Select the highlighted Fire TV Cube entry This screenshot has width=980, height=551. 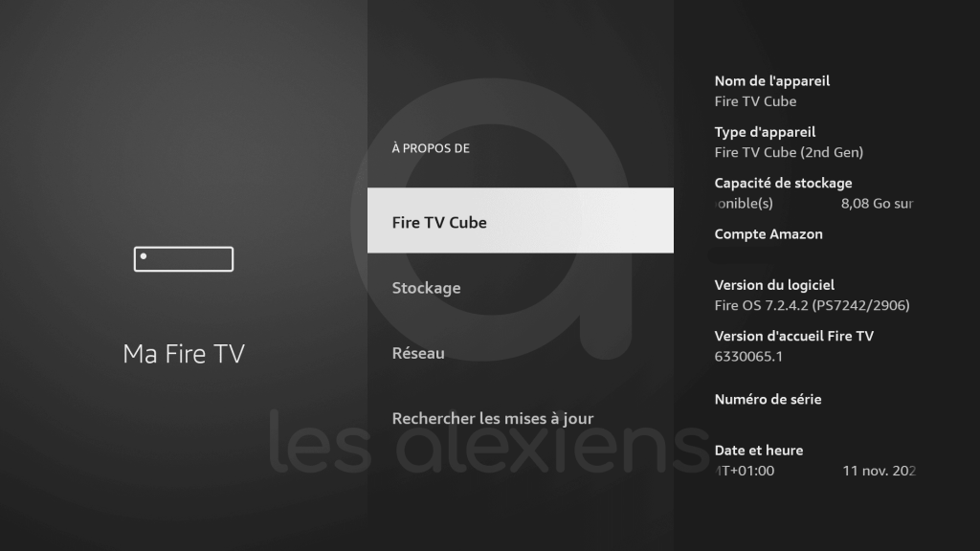point(520,221)
